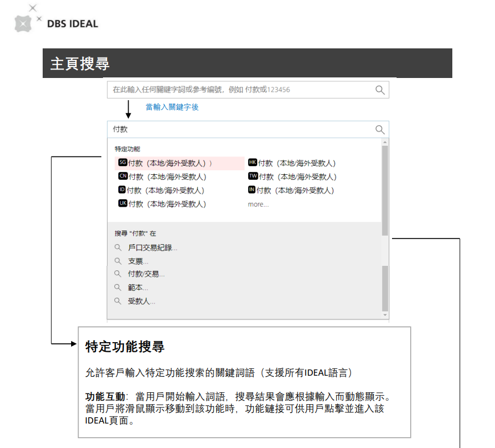Click the magnifier icon in placeholder search box
This screenshot has width=495, height=448.
[379, 90]
